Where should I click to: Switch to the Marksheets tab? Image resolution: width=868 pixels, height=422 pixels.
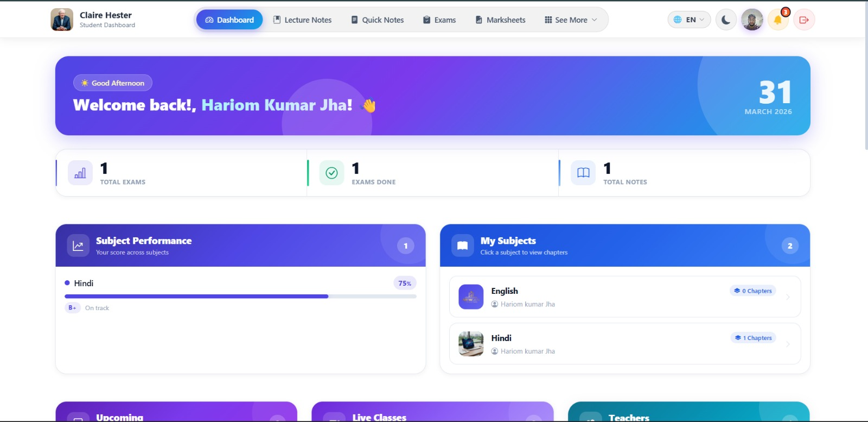[500, 20]
